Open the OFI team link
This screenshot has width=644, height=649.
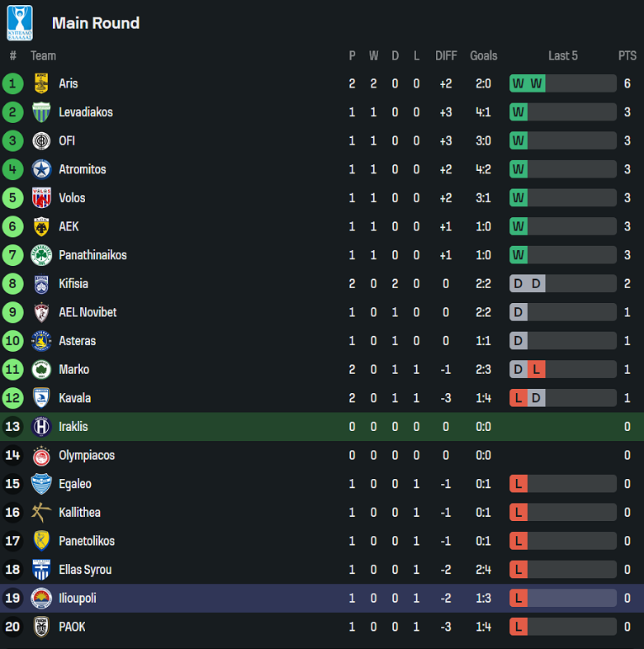pos(67,141)
